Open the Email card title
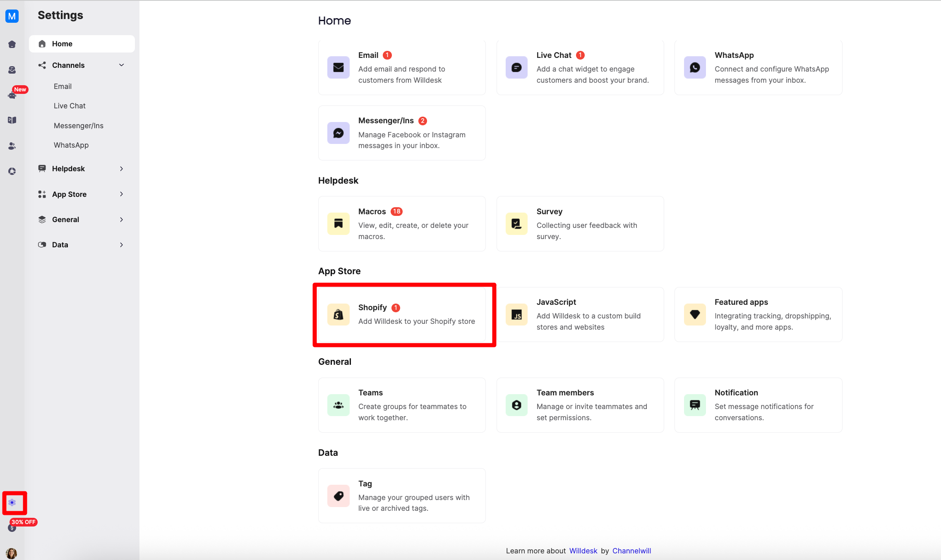Viewport: 941px width, 560px height. pos(368,55)
